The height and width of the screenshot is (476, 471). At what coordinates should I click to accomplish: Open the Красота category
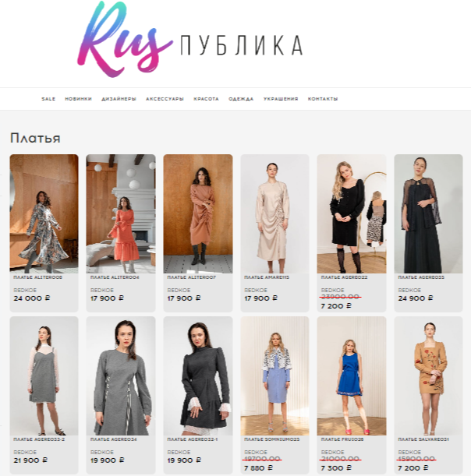[206, 99]
